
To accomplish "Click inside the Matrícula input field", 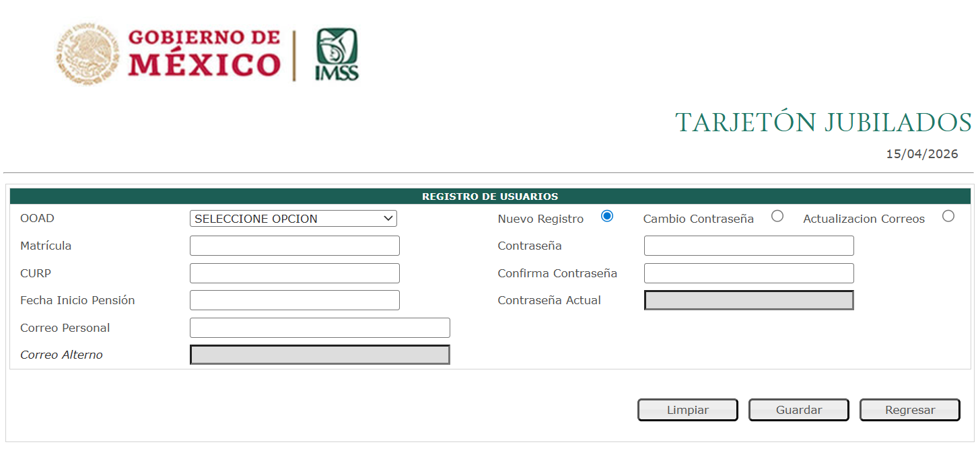I will [x=294, y=245].
